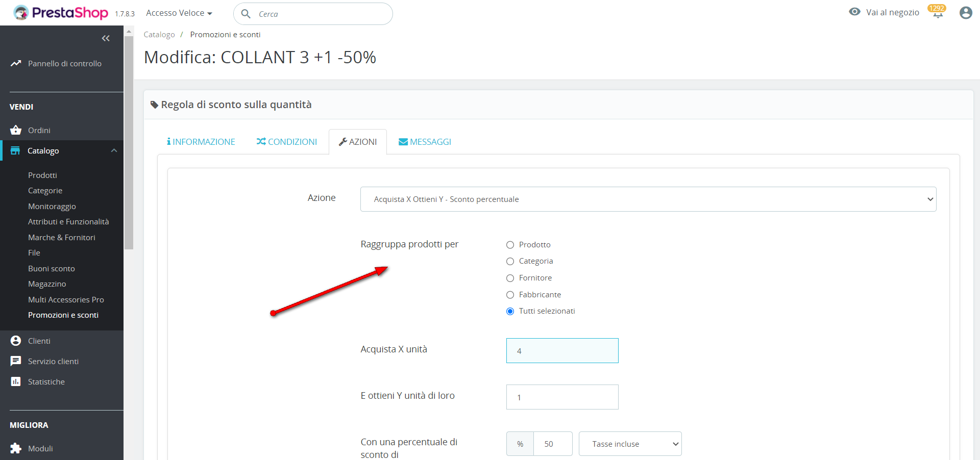Switch to the MESSAGGI tab
This screenshot has width=980, height=460.
pos(425,142)
